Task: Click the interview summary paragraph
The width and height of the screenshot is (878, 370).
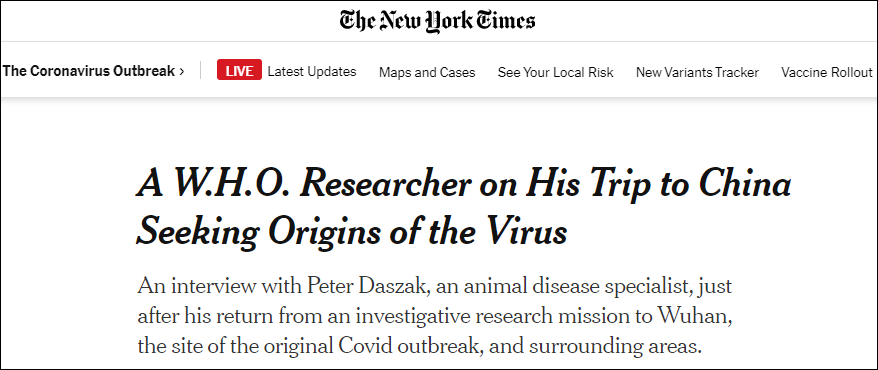Action: tap(435, 316)
